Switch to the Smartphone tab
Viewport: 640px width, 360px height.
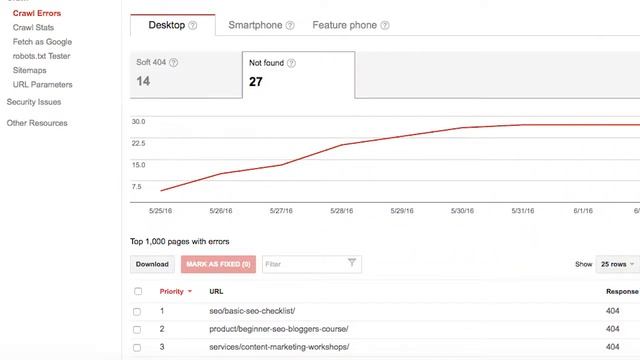pos(256,25)
